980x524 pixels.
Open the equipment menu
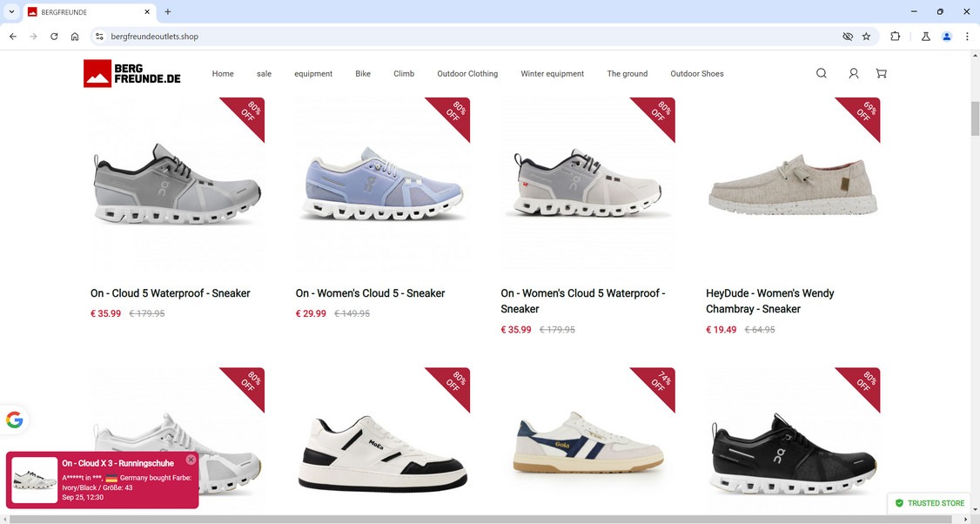(x=313, y=74)
